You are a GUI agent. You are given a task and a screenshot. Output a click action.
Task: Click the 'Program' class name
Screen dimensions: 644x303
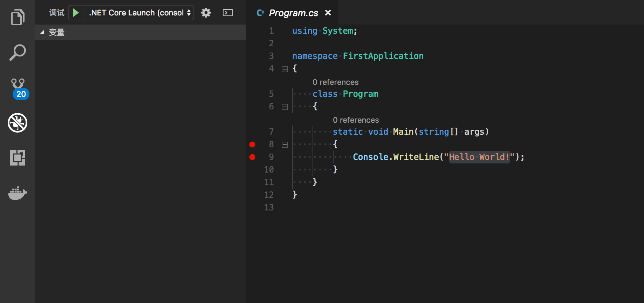tap(361, 94)
